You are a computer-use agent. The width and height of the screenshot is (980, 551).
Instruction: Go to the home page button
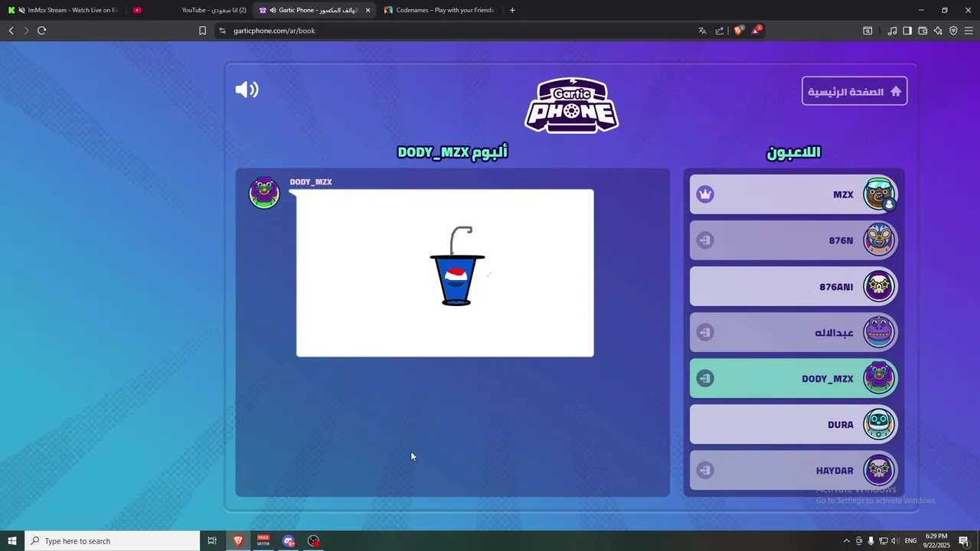(854, 91)
